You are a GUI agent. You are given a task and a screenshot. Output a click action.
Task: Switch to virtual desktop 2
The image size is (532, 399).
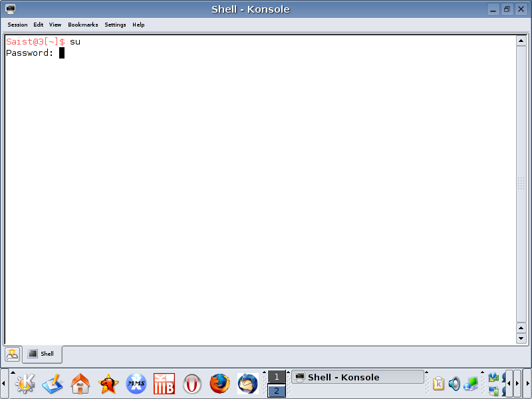tap(277, 391)
